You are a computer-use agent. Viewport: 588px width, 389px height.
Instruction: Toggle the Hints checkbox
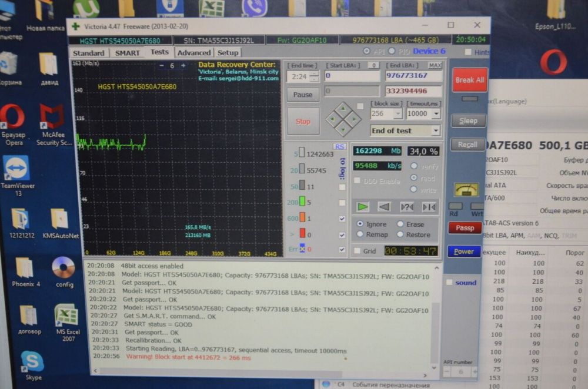(x=468, y=52)
